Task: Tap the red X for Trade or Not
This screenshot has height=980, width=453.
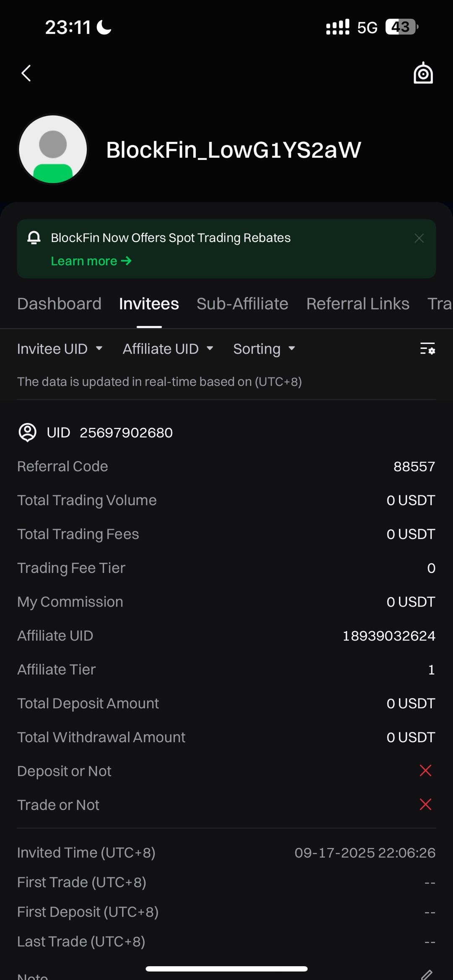Action: pyautogui.click(x=425, y=804)
